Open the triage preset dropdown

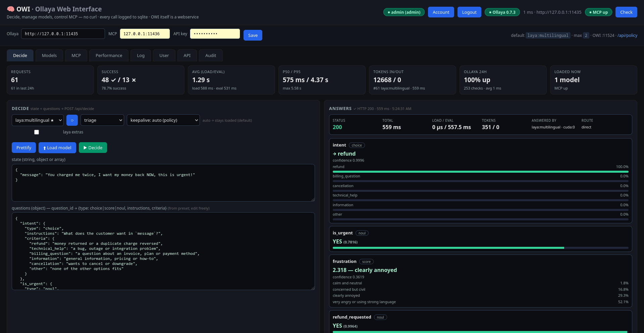point(102,120)
